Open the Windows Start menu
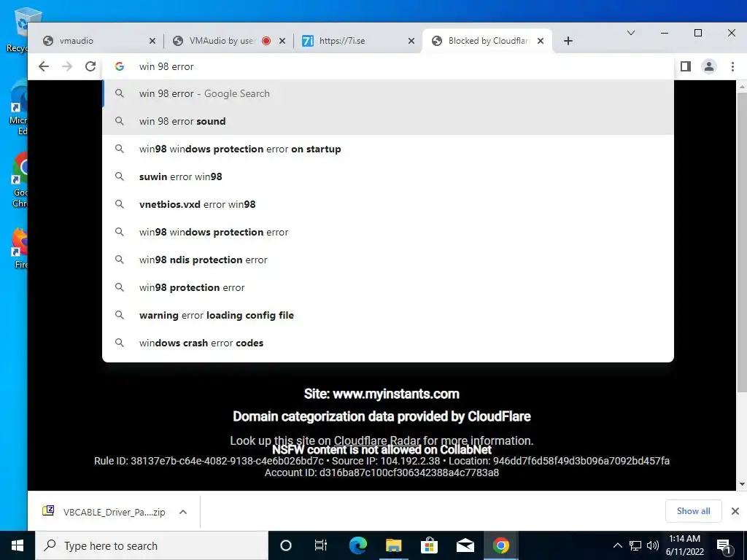The width and height of the screenshot is (747, 560). 18,545
